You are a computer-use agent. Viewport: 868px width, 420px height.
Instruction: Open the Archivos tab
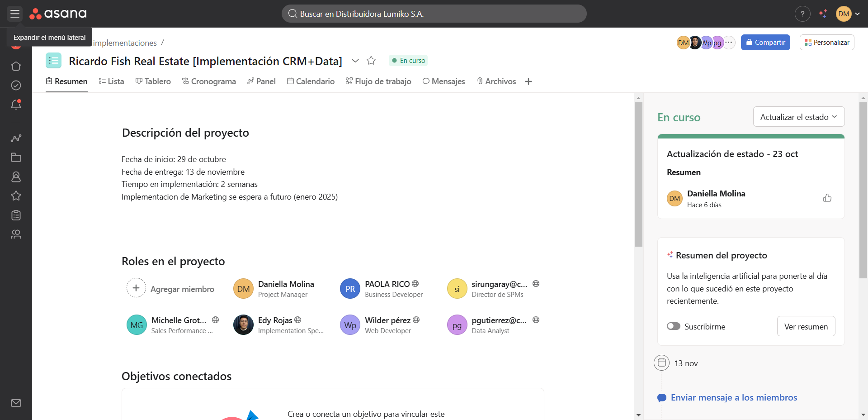click(x=496, y=81)
